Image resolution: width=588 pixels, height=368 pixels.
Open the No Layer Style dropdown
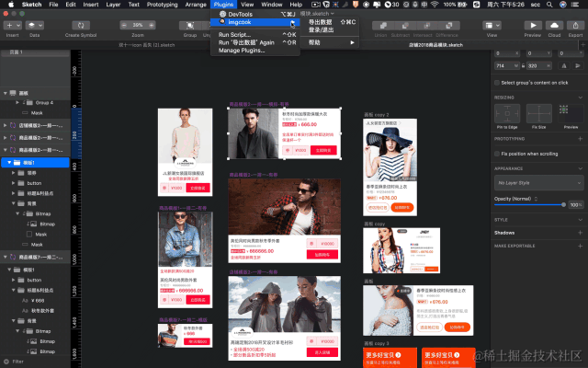[x=538, y=183]
